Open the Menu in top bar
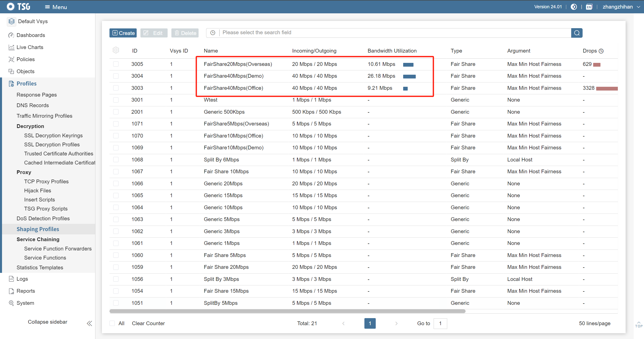 pos(56,7)
